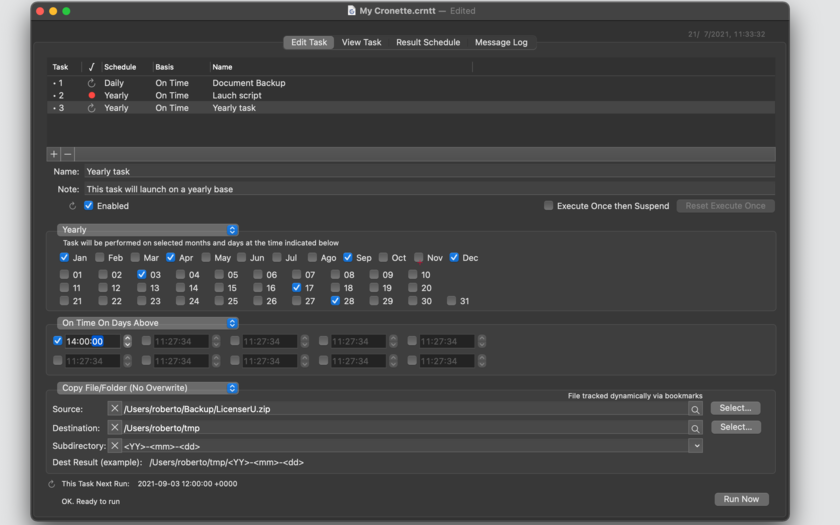Clear the Source path with its X icon

tap(115, 408)
